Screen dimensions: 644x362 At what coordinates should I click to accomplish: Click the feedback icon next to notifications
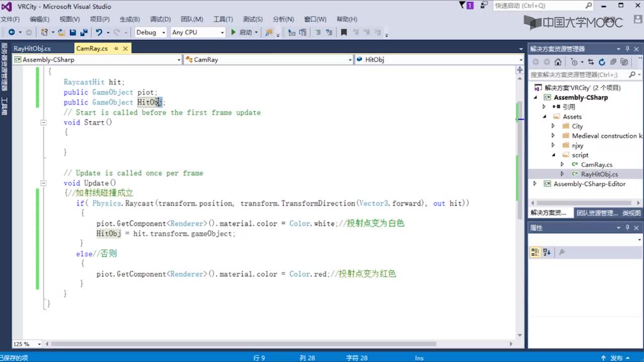(x=484, y=6)
